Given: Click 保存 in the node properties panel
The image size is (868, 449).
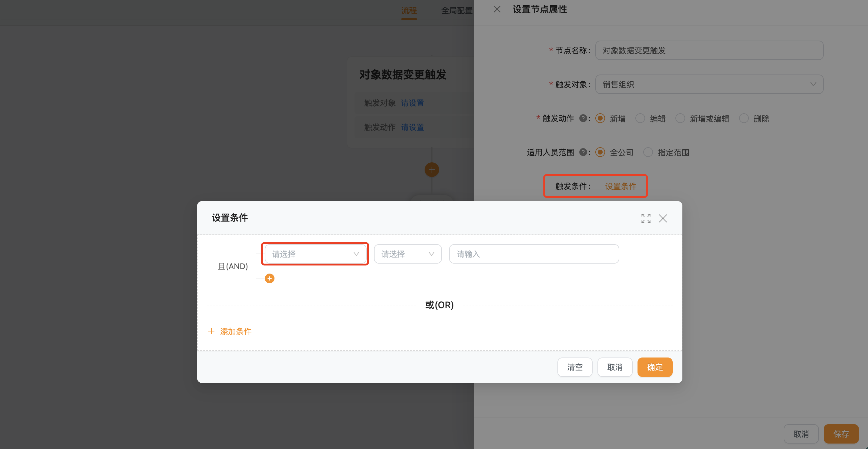Looking at the screenshot, I should tap(841, 434).
